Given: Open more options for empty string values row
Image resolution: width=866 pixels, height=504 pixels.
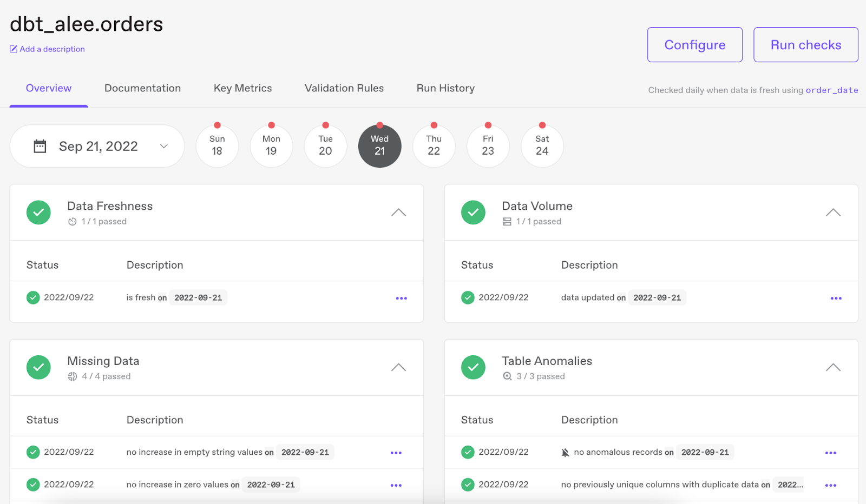Looking at the screenshot, I should (x=396, y=453).
